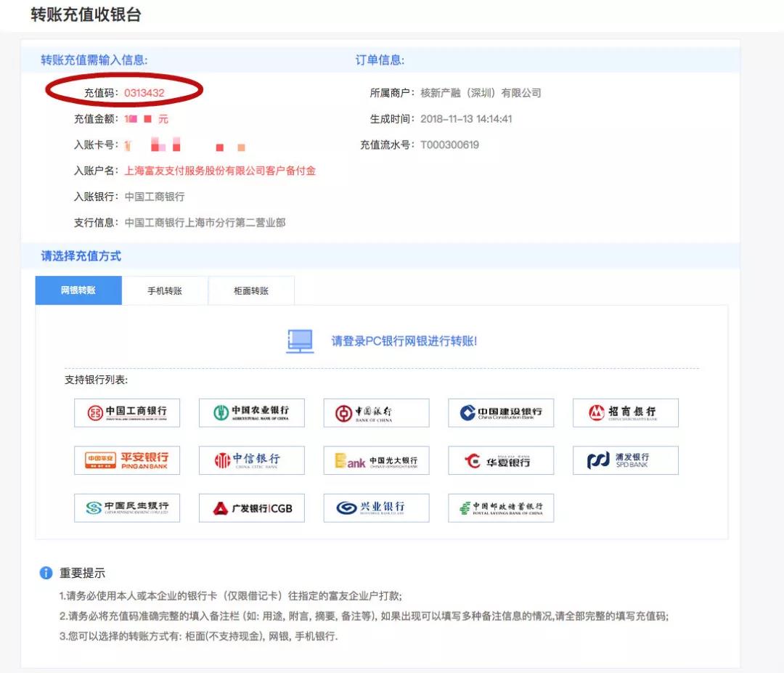Open the 手机转账 tab

pos(165,290)
